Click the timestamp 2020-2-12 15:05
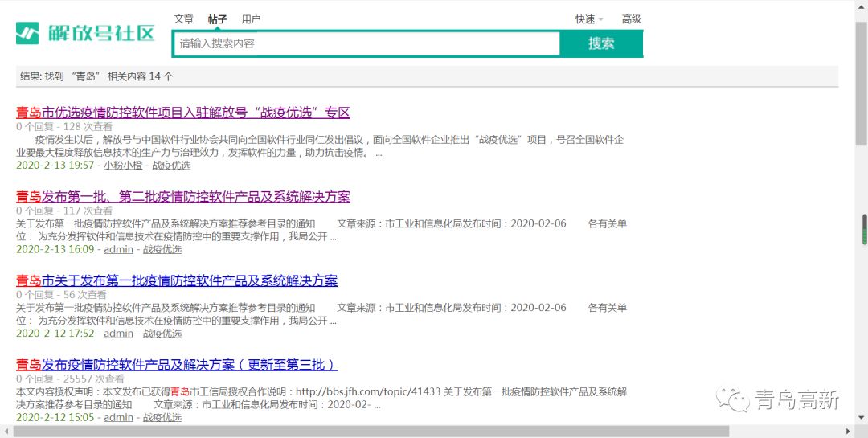868x438 pixels. pyautogui.click(x=55, y=418)
